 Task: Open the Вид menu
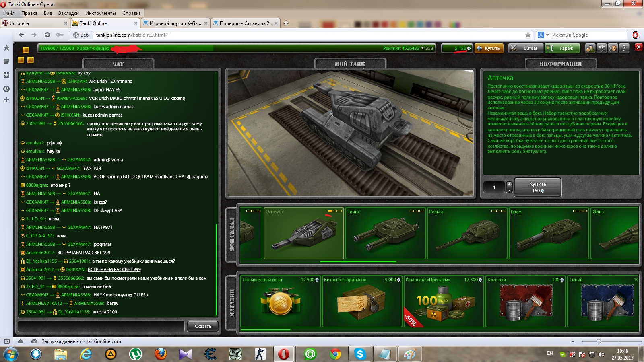point(48,13)
